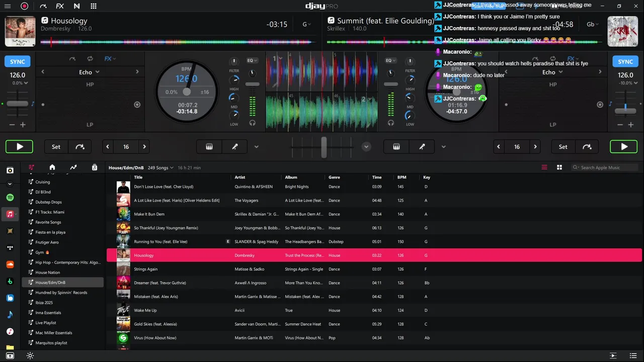Image resolution: width=644 pixels, height=362 pixels.
Task: Switch library to grid view
Action: pos(559,167)
